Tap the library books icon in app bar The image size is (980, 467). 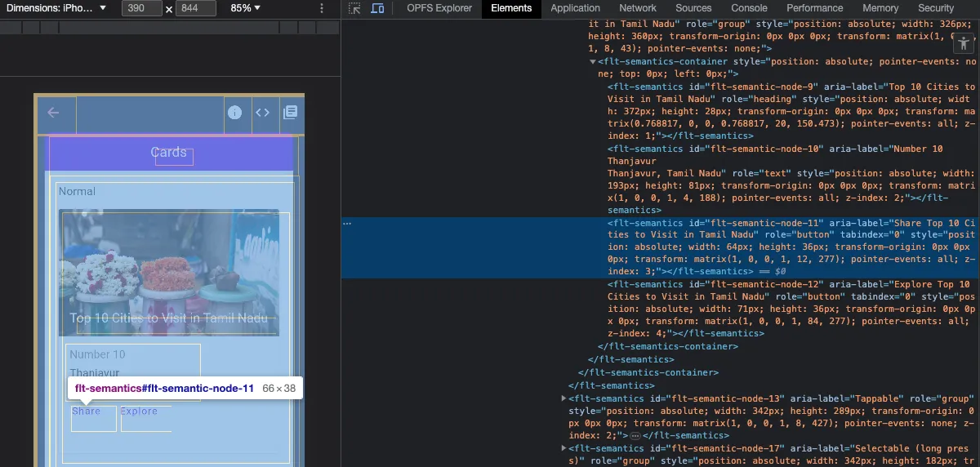coord(290,113)
